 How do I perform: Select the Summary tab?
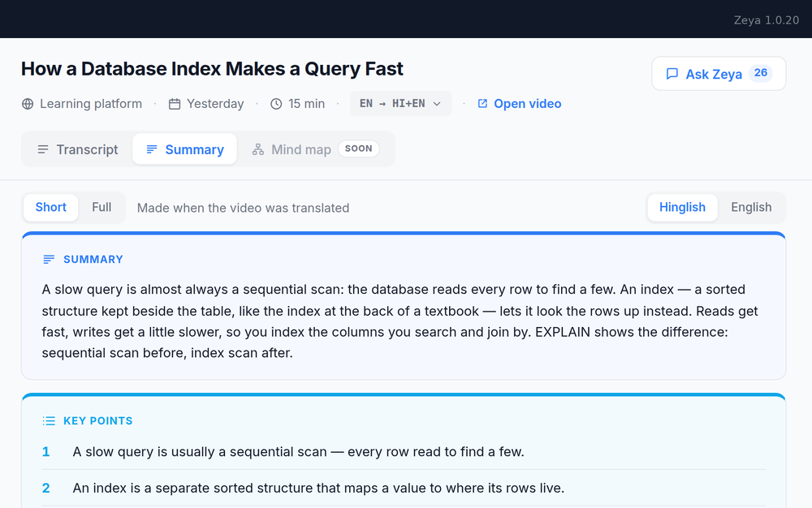185,149
